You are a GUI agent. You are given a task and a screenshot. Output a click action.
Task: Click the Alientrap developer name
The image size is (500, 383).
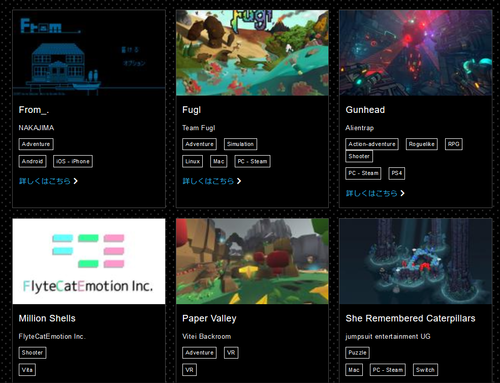pos(360,128)
